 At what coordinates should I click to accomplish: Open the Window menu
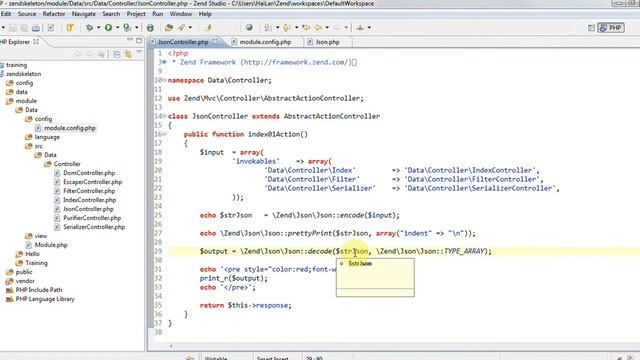[181, 14]
